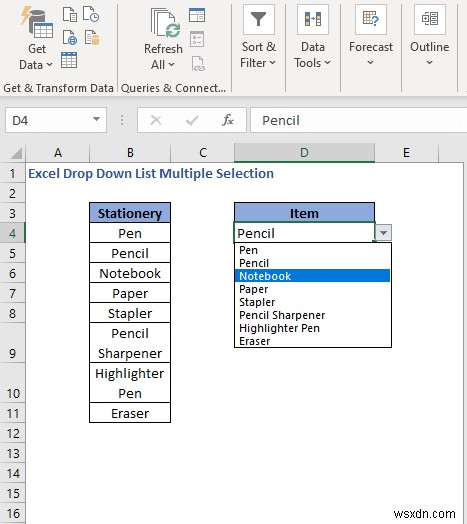Image resolution: width=467 pixels, height=524 pixels.
Task: Select column D header
Action: (304, 153)
